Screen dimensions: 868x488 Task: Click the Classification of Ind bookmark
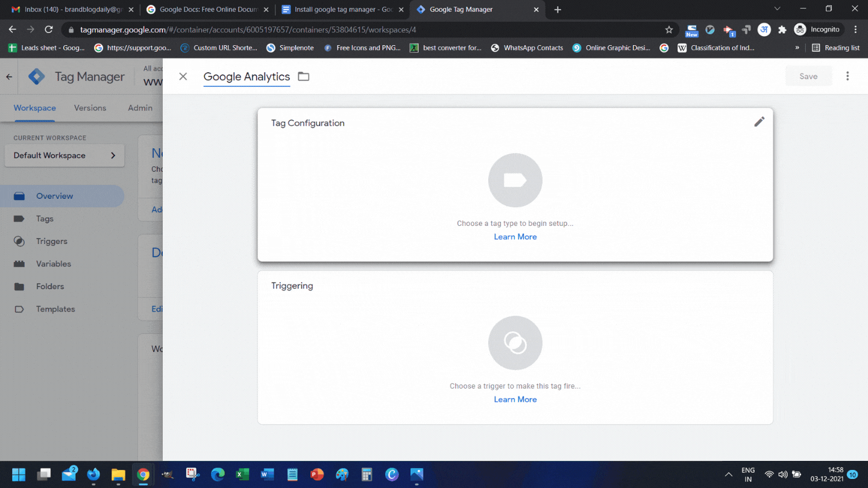tap(715, 48)
